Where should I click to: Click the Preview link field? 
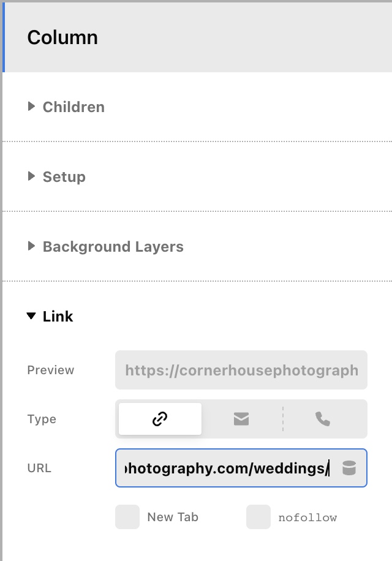pyautogui.click(x=241, y=370)
